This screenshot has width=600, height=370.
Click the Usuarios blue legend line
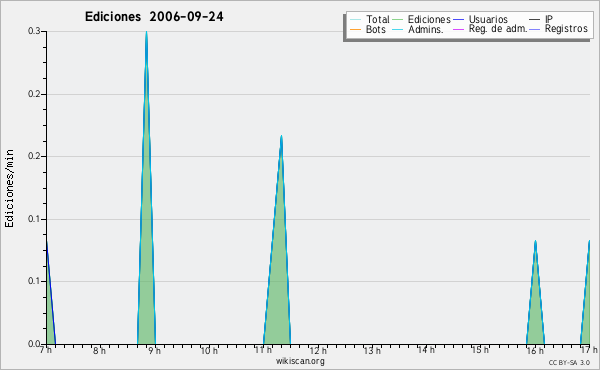tap(458, 20)
